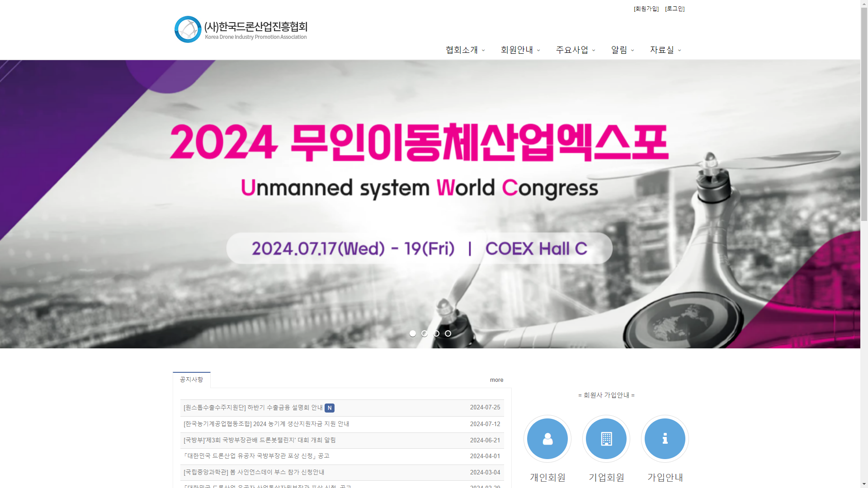Viewport: 868px width, 488px height.
Task: Expand the 회원안내 dropdown menu
Action: pos(520,50)
